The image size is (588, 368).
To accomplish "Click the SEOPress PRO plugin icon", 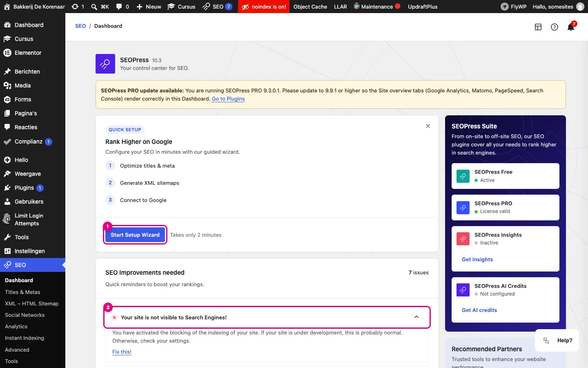I will (463, 208).
